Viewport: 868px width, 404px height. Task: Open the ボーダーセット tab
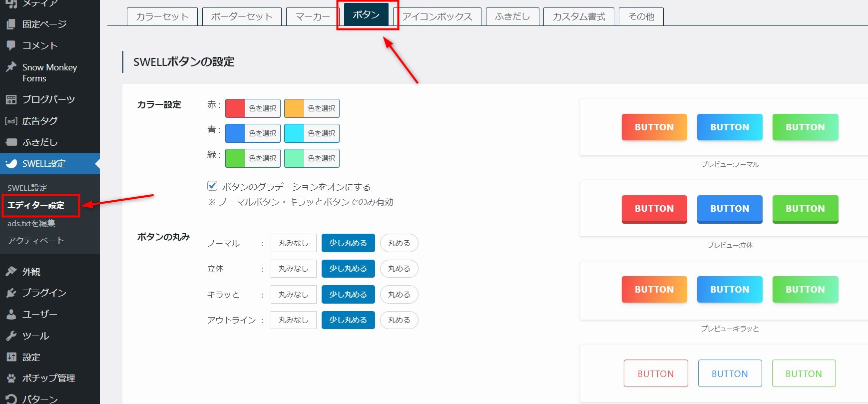(242, 16)
